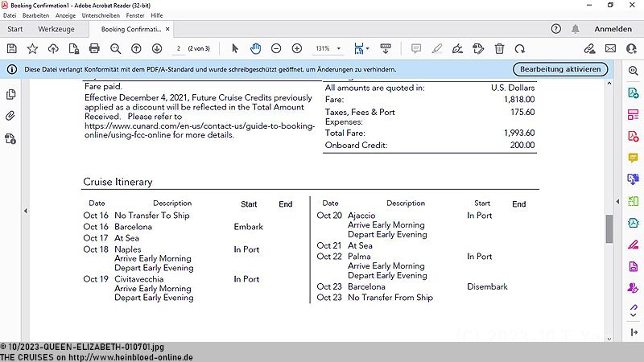Open the find text magnifier
This screenshot has width=644, height=362.
(x=115, y=48)
